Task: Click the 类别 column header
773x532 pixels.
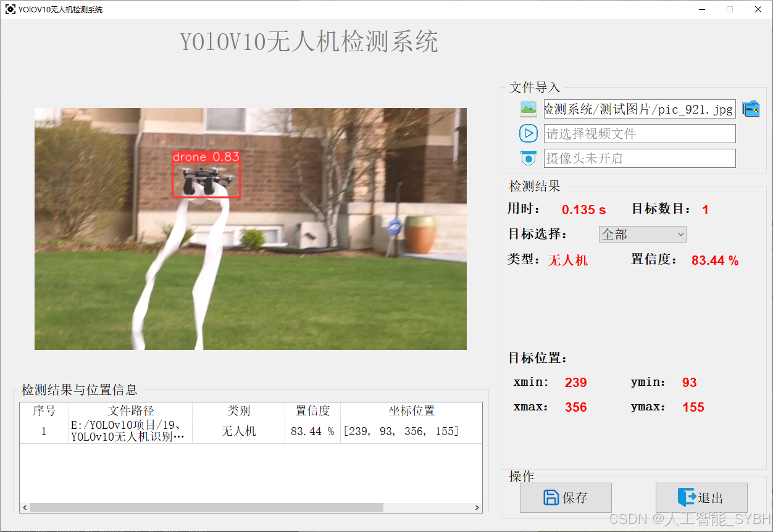Action: tap(239, 410)
